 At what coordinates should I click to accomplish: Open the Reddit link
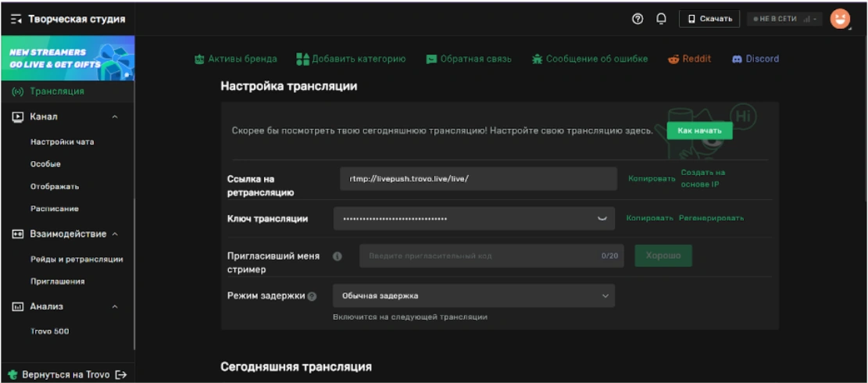tap(697, 59)
